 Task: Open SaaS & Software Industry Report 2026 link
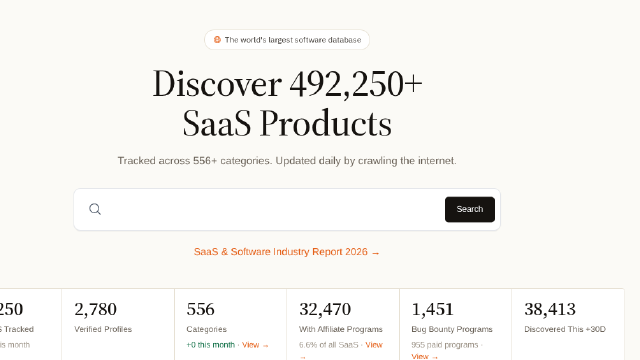tap(287, 252)
